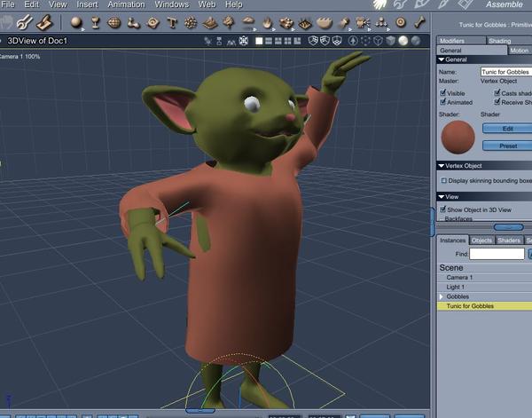Select the fire primitive tool
Screen dimensions: 532x418
tap(268, 23)
